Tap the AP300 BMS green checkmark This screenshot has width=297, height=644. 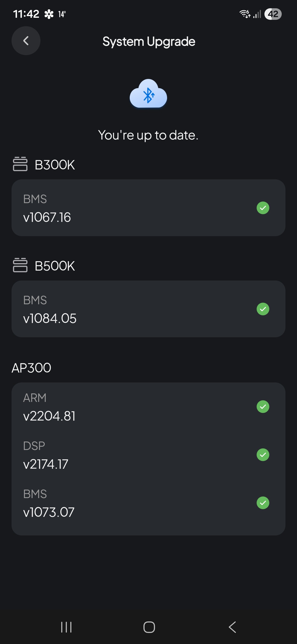point(263,503)
